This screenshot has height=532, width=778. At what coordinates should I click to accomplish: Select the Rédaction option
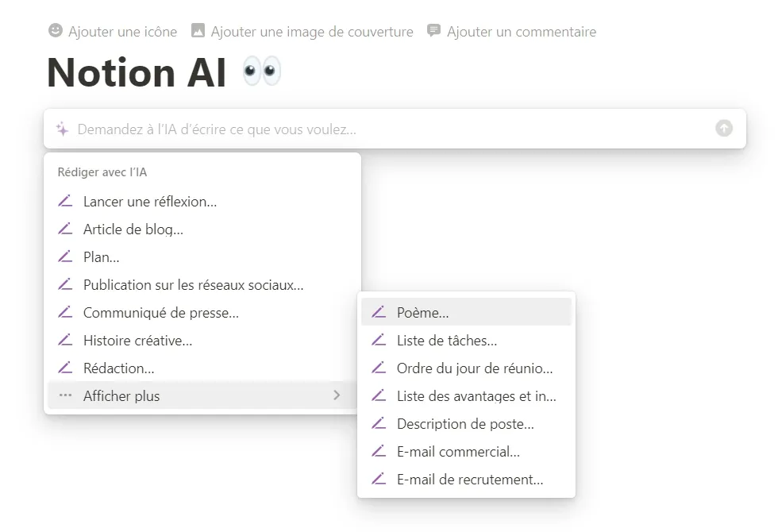(202, 368)
